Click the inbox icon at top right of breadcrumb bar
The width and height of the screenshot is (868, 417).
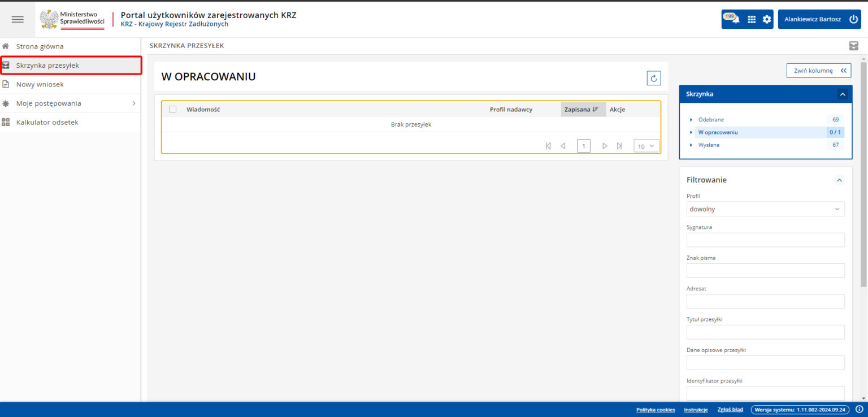point(853,46)
